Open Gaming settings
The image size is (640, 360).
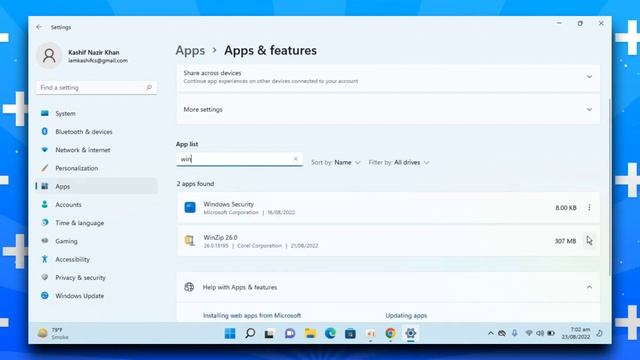coord(96,241)
